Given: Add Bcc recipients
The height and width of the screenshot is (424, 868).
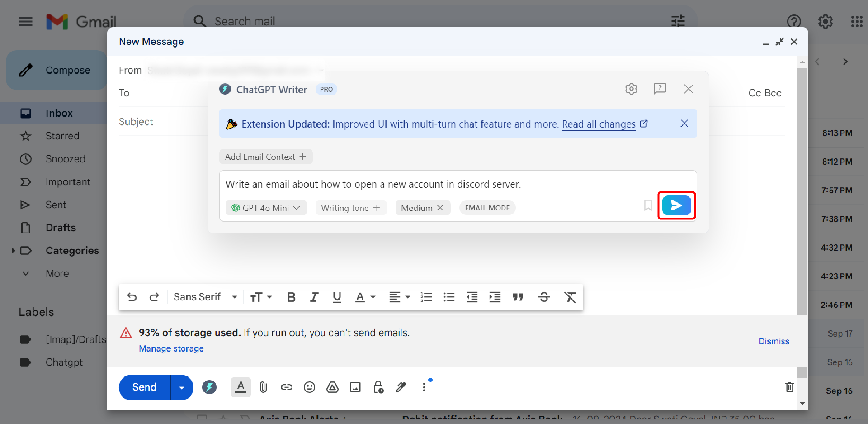Looking at the screenshot, I should point(773,93).
